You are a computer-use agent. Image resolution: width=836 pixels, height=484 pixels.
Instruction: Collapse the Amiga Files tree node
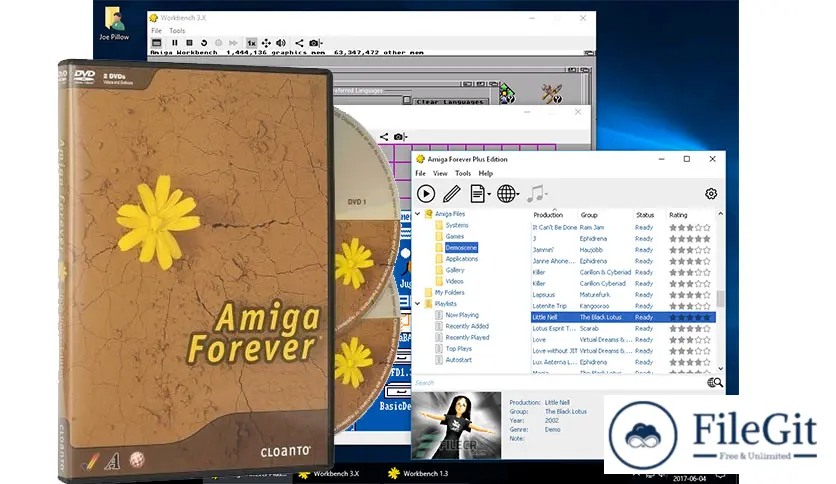coord(418,214)
